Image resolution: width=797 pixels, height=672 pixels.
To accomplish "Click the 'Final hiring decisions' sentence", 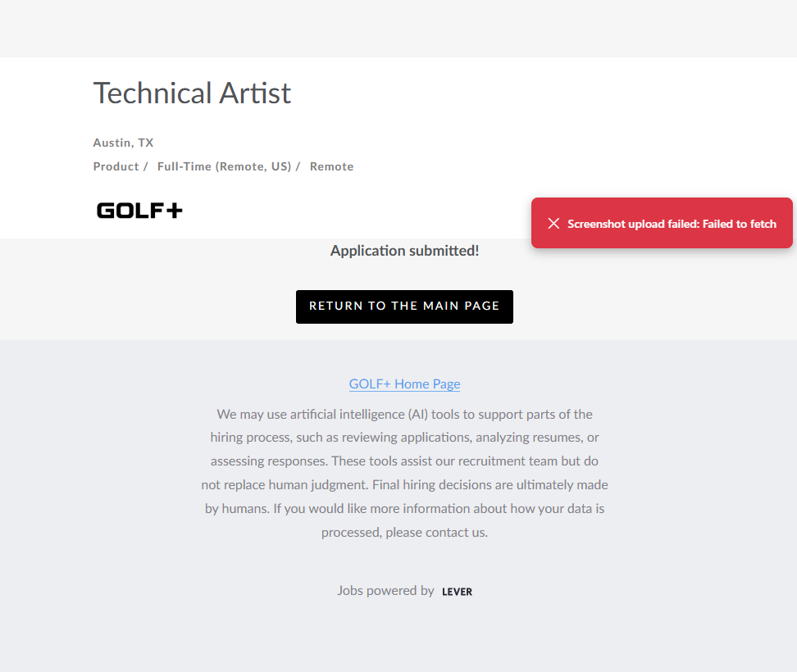I will (476, 484).
